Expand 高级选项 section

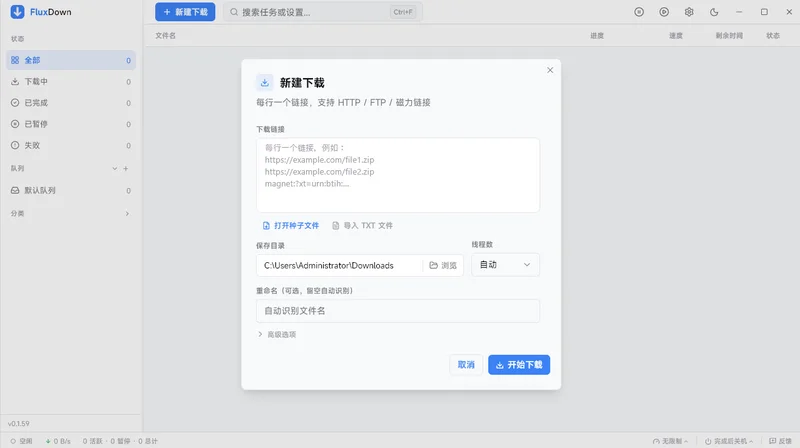click(x=277, y=335)
